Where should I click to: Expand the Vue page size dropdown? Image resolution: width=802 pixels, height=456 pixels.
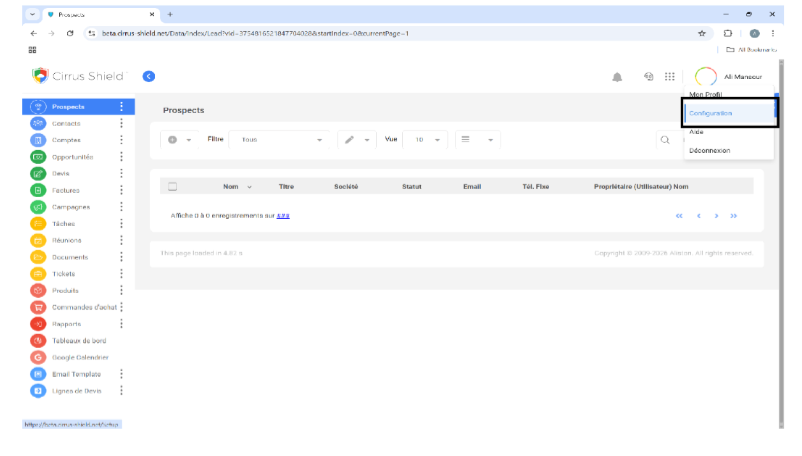(425, 140)
